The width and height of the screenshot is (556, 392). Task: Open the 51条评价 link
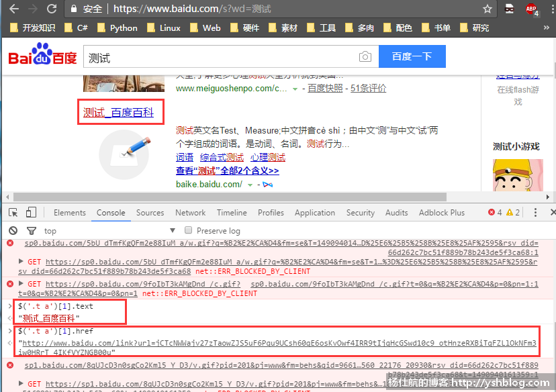pos(369,88)
